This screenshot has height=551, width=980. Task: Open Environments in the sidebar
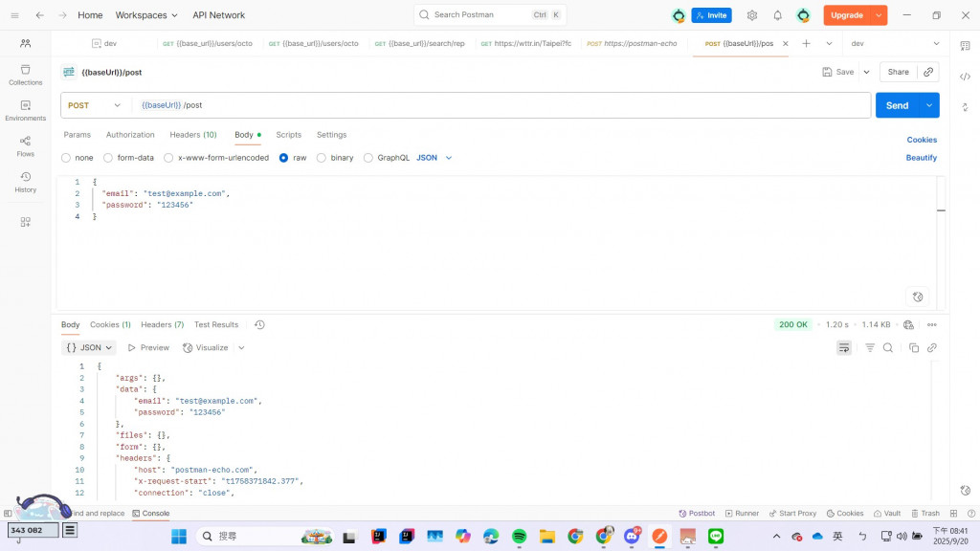26,111
